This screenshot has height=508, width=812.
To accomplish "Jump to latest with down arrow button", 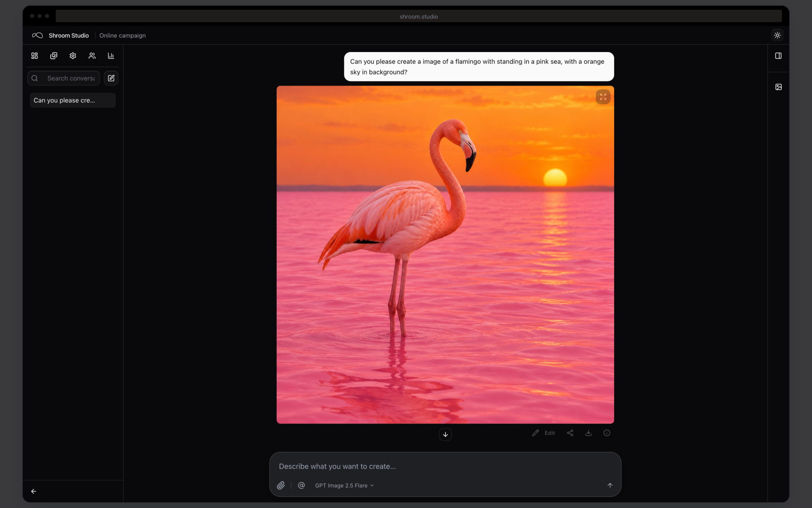I will pyautogui.click(x=445, y=434).
